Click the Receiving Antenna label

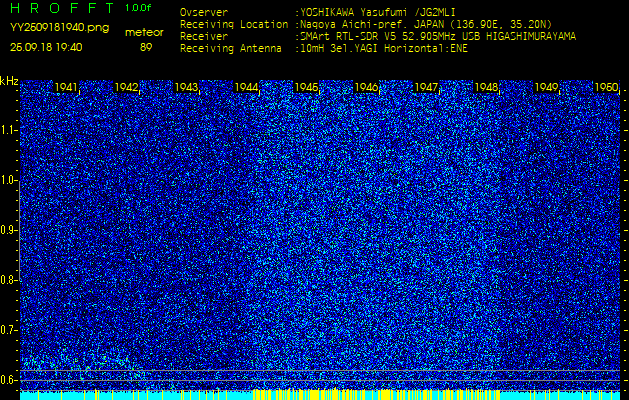(231, 49)
